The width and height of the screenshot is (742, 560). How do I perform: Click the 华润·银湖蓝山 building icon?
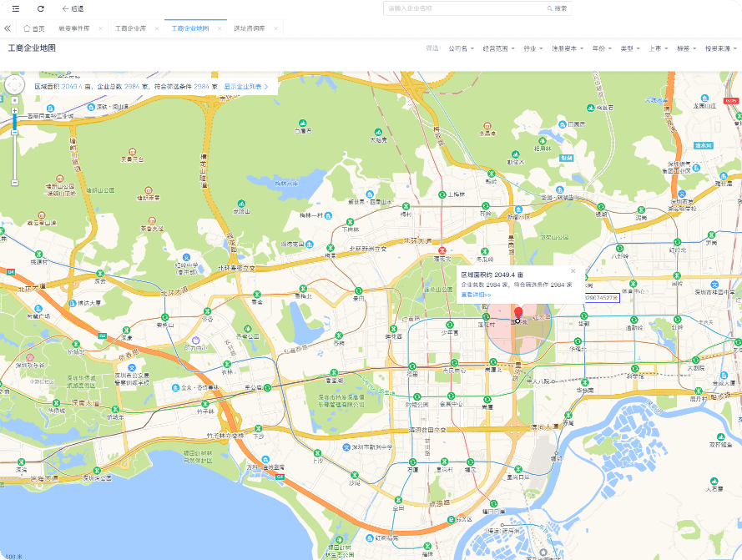(x=560, y=190)
